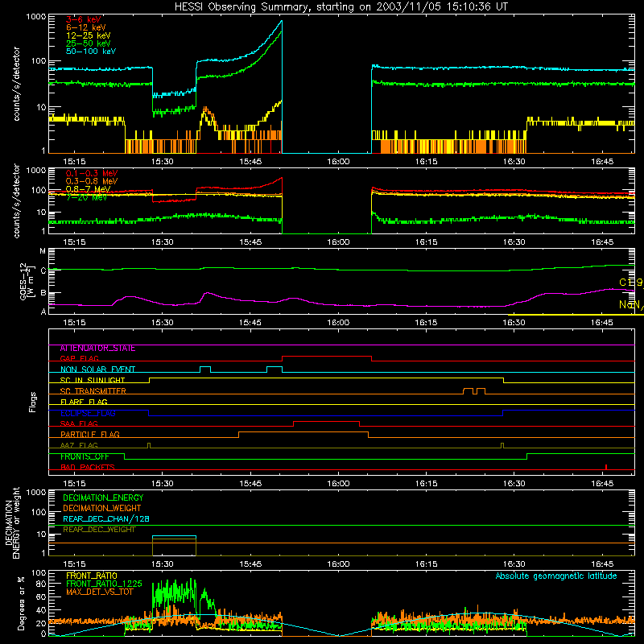Click counts/s/detector axis title of keV panel

(16, 84)
